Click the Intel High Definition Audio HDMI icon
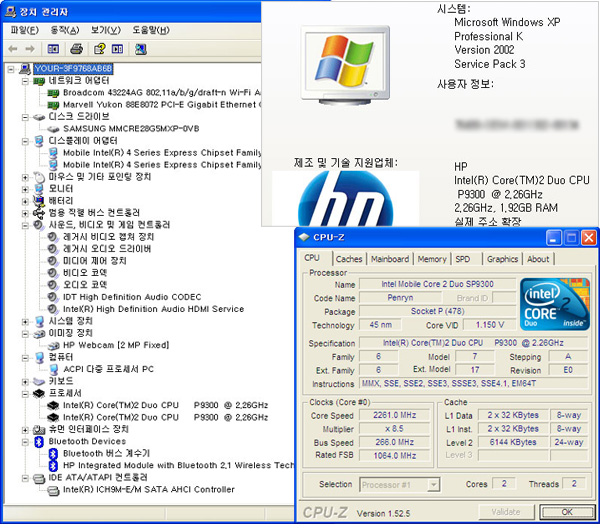Image resolution: width=600 pixels, height=528 pixels. (x=52, y=309)
